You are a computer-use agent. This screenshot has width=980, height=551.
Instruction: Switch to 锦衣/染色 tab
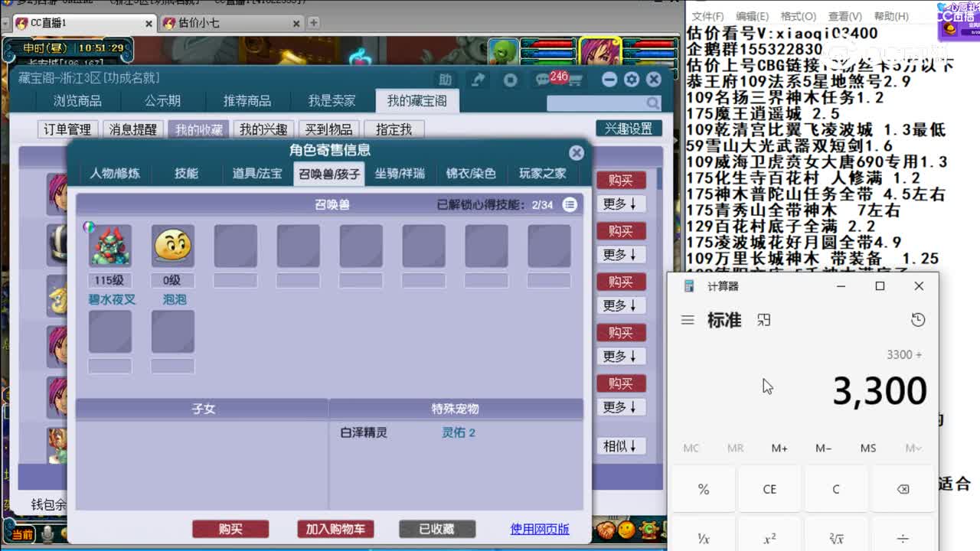[x=471, y=174]
